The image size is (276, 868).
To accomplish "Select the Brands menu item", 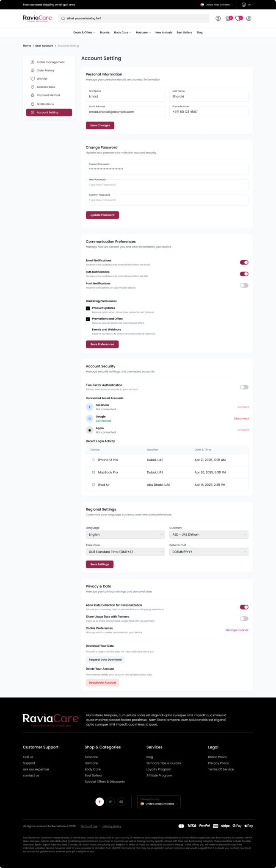I will [105, 32].
